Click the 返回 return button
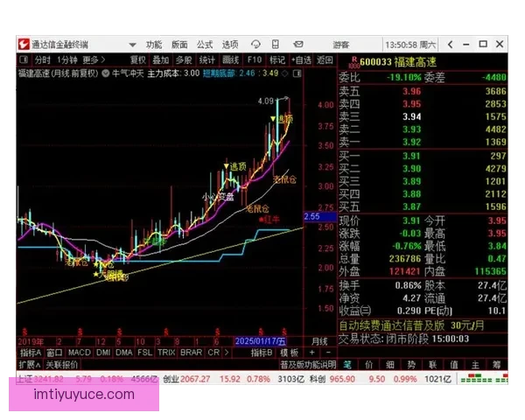The width and height of the screenshot is (525, 420). click(325, 60)
